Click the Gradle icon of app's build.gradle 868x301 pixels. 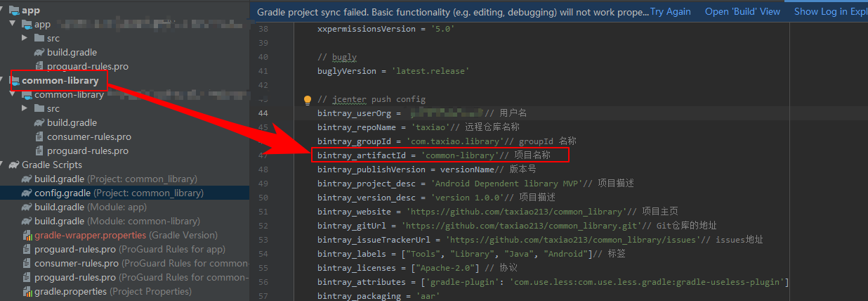[x=40, y=52]
